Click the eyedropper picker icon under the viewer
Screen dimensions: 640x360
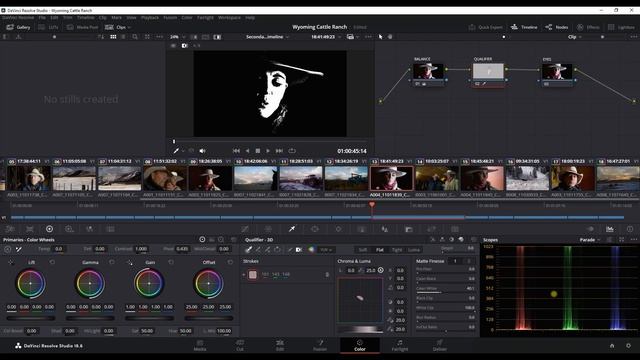coord(176,151)
